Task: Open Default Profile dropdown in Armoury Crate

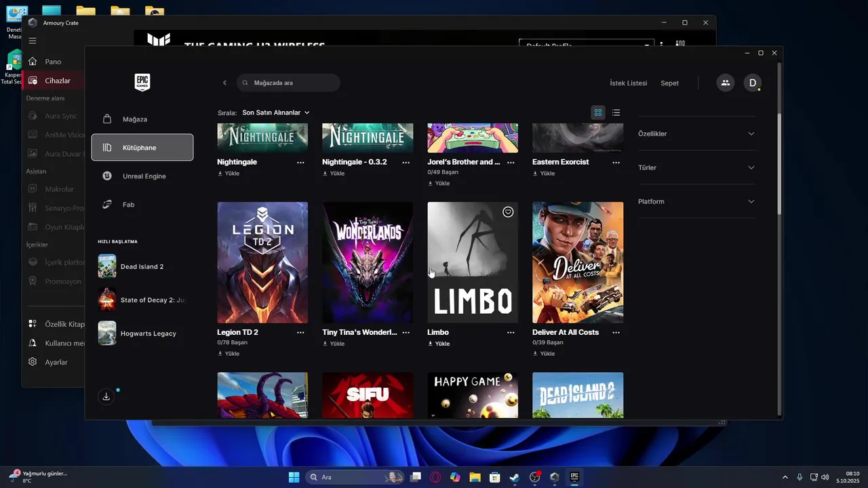Action: pos(585,44)
